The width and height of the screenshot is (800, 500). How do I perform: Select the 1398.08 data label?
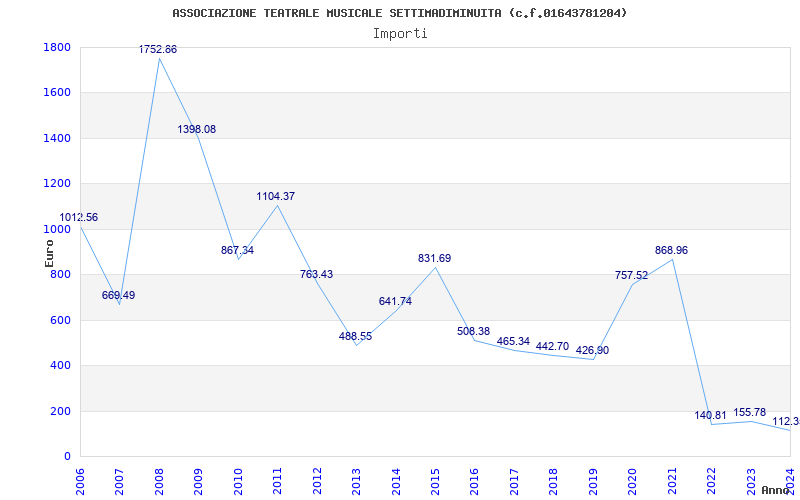click(196, 130)
